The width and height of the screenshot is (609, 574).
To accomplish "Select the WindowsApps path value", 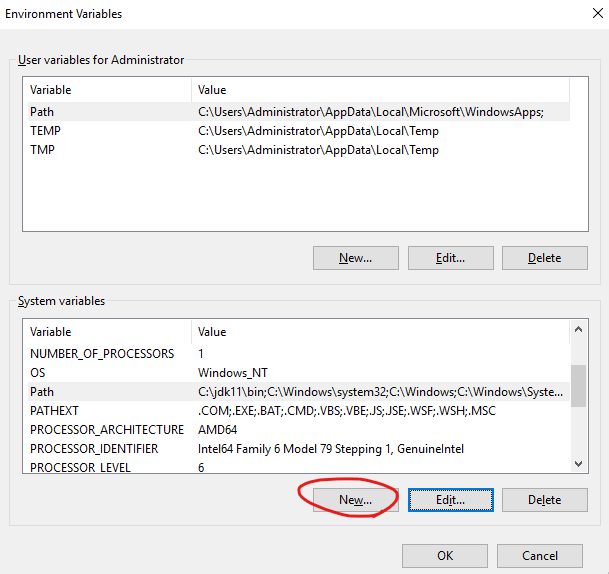I will click(x=371, y=112).
